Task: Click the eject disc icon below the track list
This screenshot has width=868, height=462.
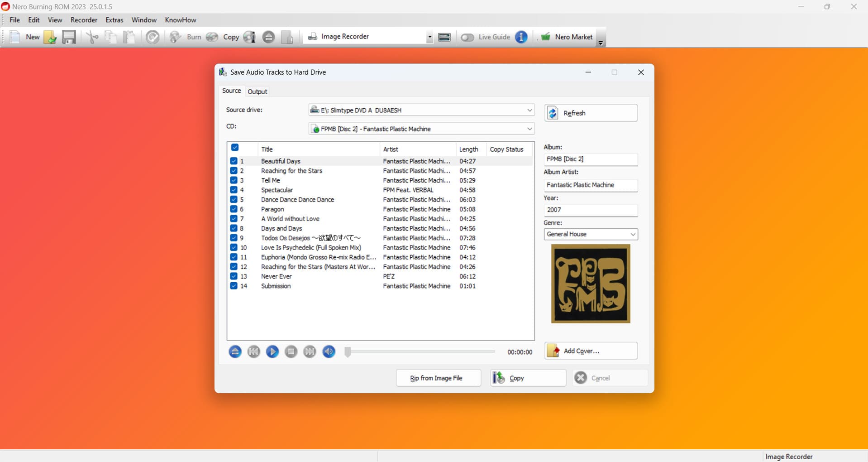Action: pyautogui.click(x=235, y=351)
